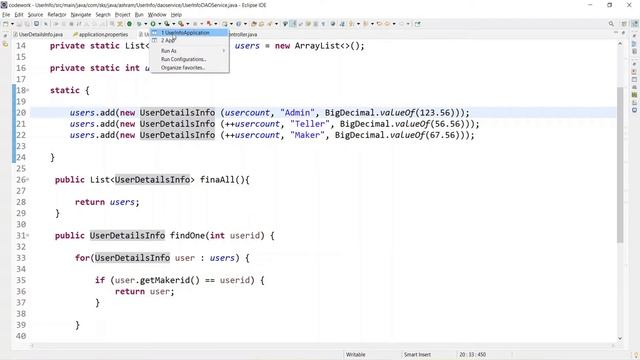This screenshot has height=360, width=640.
Task: Switch to application.properties tab
Action: (x=102, y=35)
